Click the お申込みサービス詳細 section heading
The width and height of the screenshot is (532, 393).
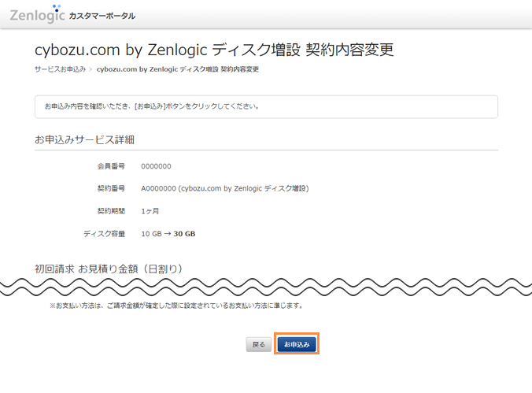[x=84, y=139]
